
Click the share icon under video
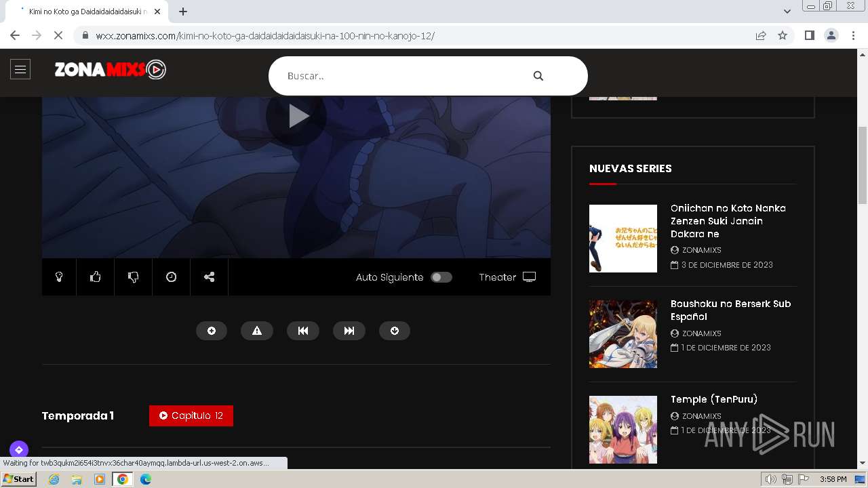point(210,277)
